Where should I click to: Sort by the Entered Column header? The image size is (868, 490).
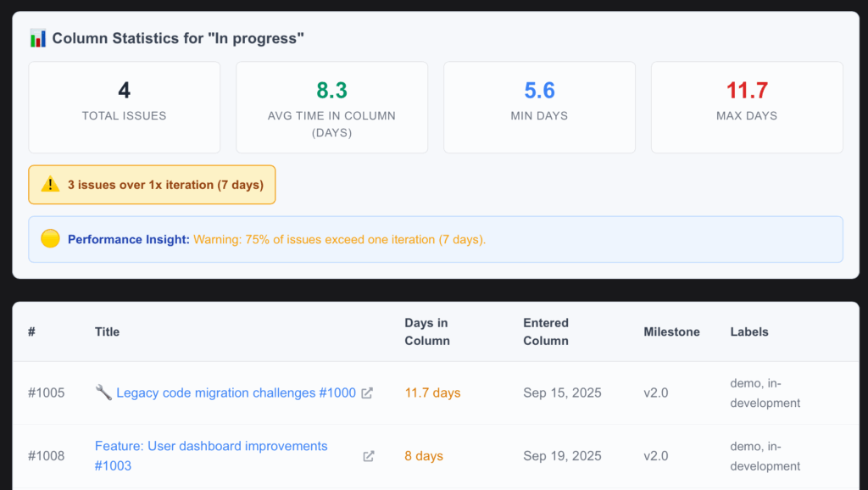(x=546, y=331)
